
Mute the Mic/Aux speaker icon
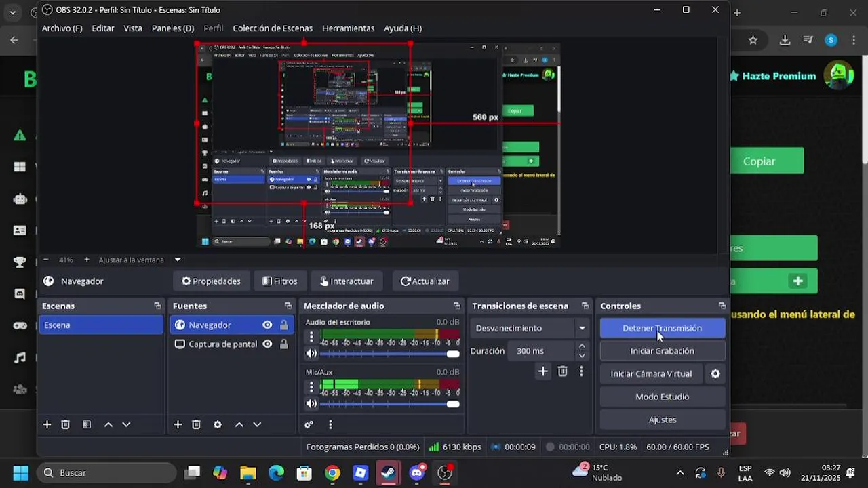click(311, 403)
